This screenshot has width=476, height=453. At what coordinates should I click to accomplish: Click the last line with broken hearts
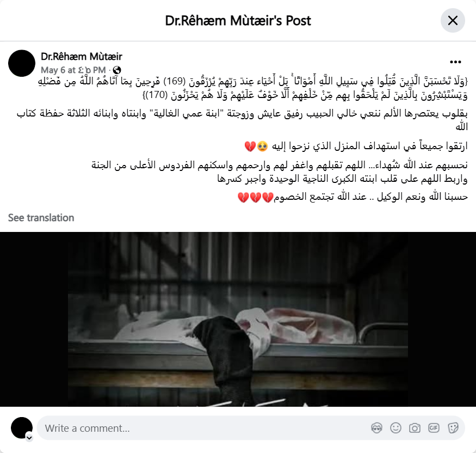coord(353,197)
